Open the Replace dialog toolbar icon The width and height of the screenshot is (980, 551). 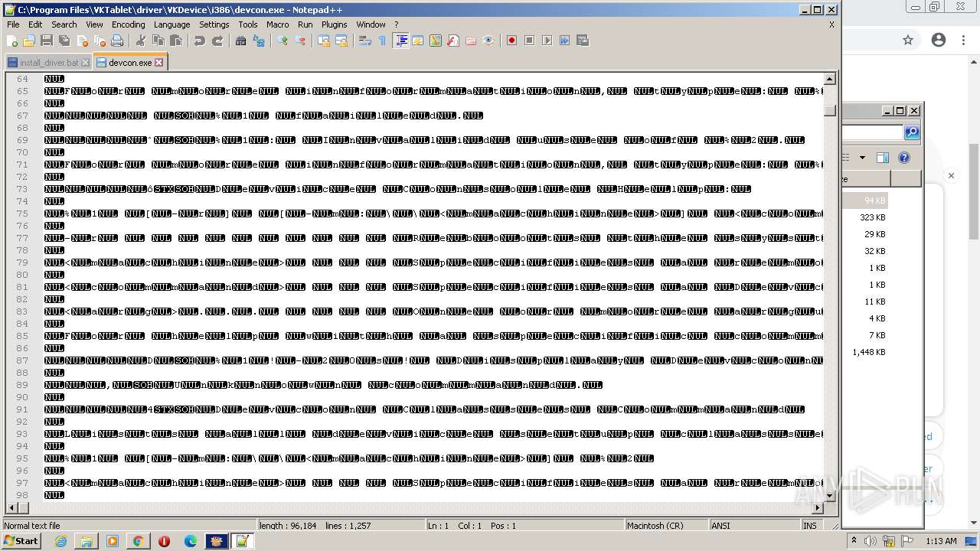point(259,41)
